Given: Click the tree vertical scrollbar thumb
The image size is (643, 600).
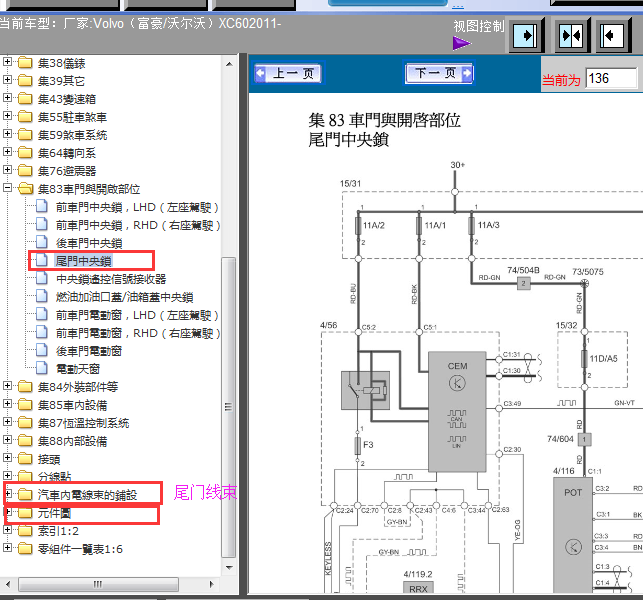Looking at the screenshot, I should coord(229,407).
